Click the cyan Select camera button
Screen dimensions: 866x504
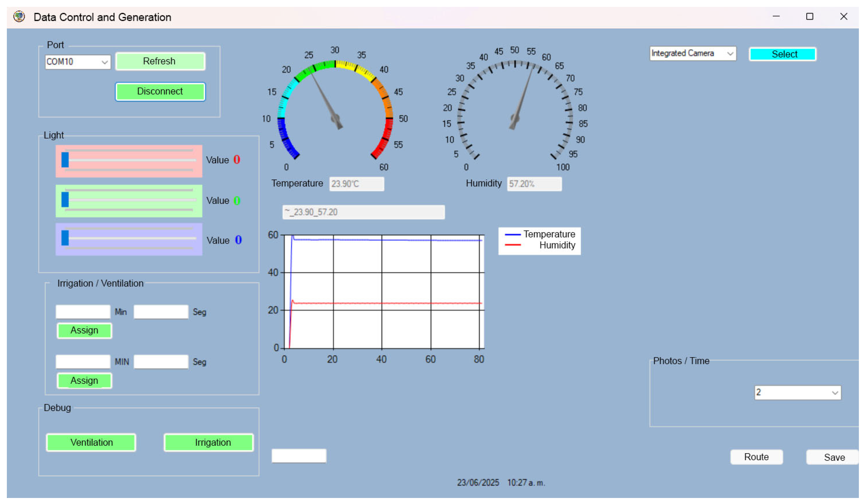[783, 54]
